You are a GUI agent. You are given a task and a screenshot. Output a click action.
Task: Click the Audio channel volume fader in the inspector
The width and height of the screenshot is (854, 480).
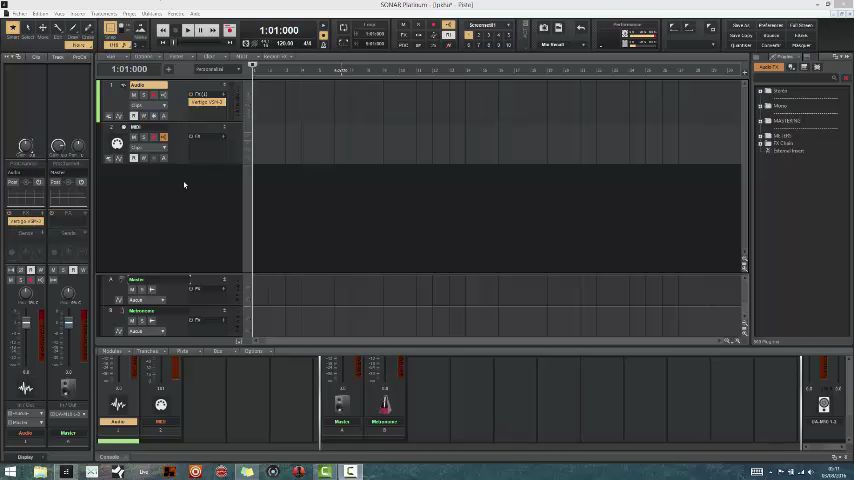(x=26, y=322)
